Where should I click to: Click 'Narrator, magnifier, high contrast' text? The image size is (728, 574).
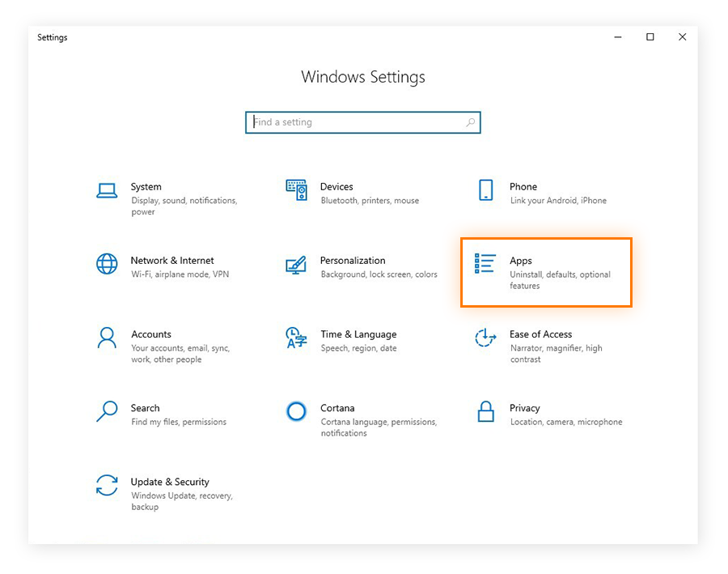click(557, 354)
